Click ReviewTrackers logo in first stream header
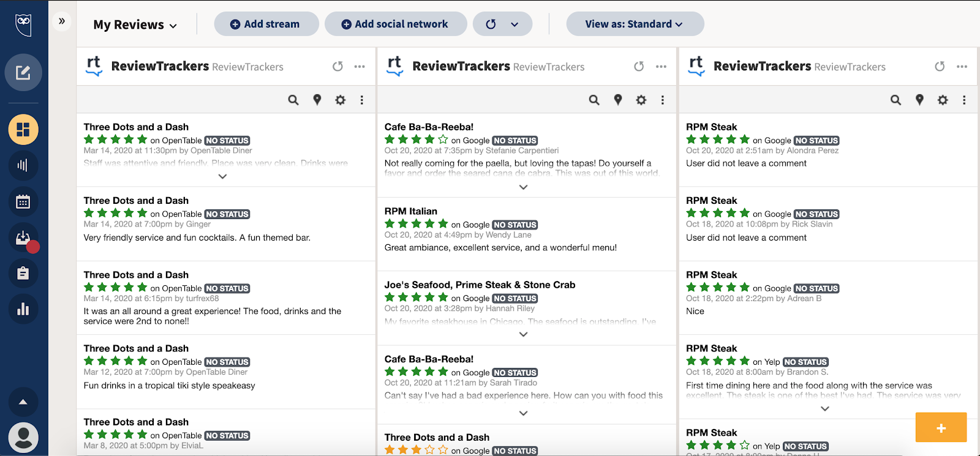Viewport: 980px width, 456px height. tap(94, 66)
